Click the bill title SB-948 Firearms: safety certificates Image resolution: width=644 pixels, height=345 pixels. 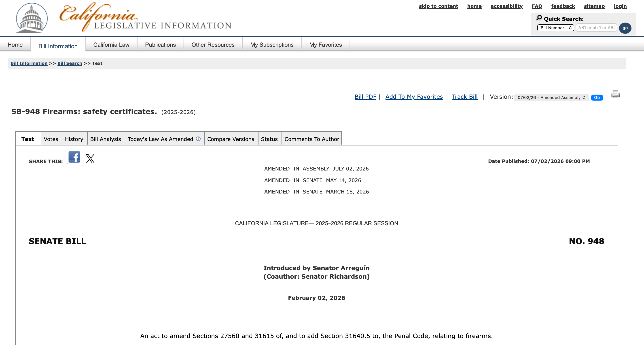84,111
